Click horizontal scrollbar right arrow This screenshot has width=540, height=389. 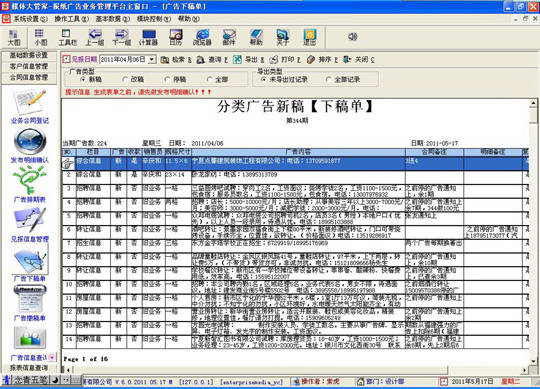click(525, 370)
